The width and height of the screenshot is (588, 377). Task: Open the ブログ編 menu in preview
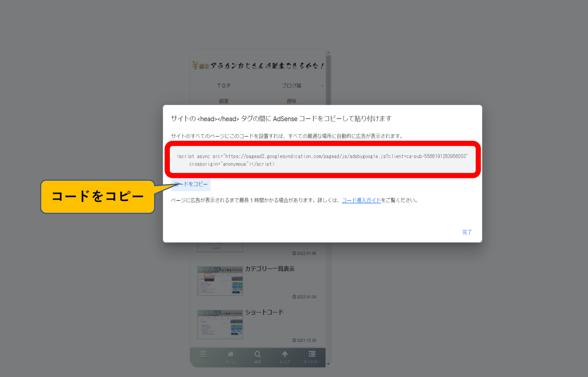pos(291,85)
